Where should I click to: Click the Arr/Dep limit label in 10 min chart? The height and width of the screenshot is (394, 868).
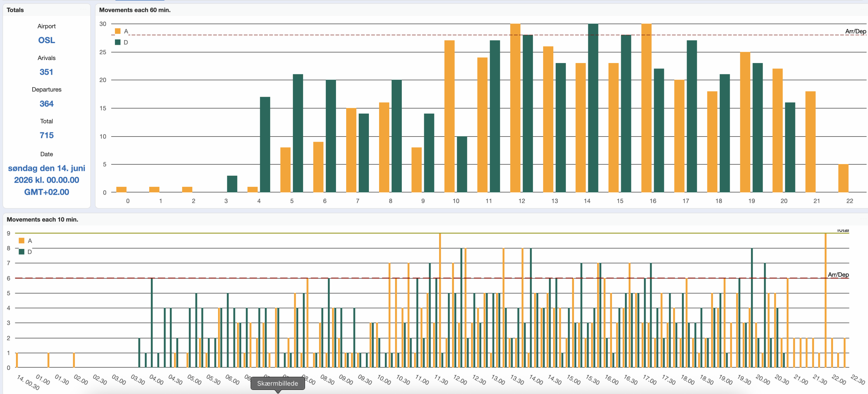[x=838, y=275]
